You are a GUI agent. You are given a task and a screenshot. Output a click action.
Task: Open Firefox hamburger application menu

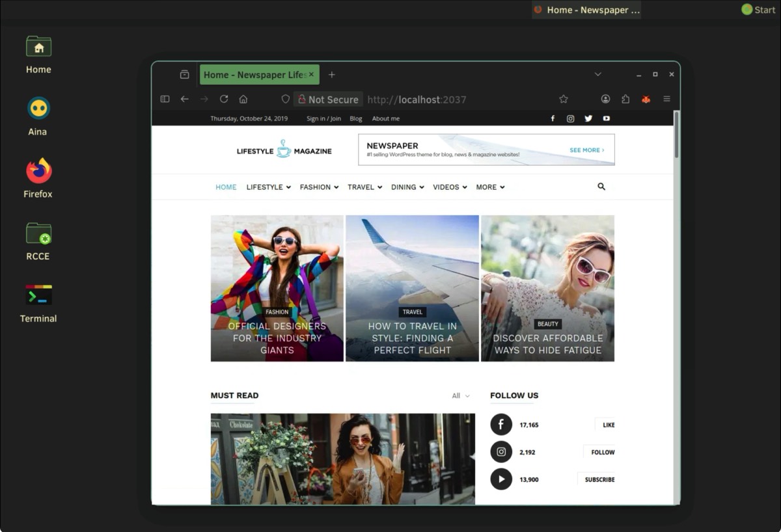666,99
